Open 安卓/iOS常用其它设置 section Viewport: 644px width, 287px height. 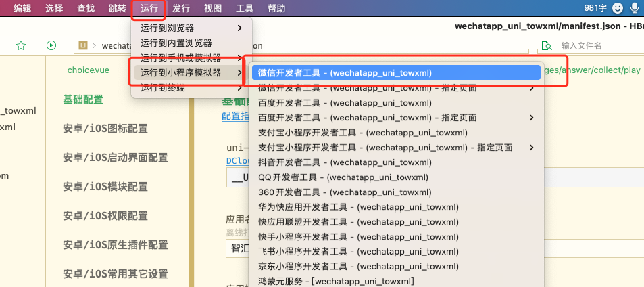tap(116, 274)
